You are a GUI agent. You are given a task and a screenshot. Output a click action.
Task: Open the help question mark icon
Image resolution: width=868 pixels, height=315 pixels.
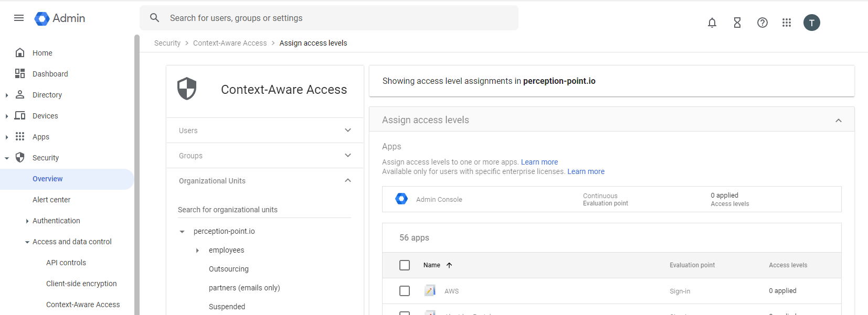coord(762,23)
